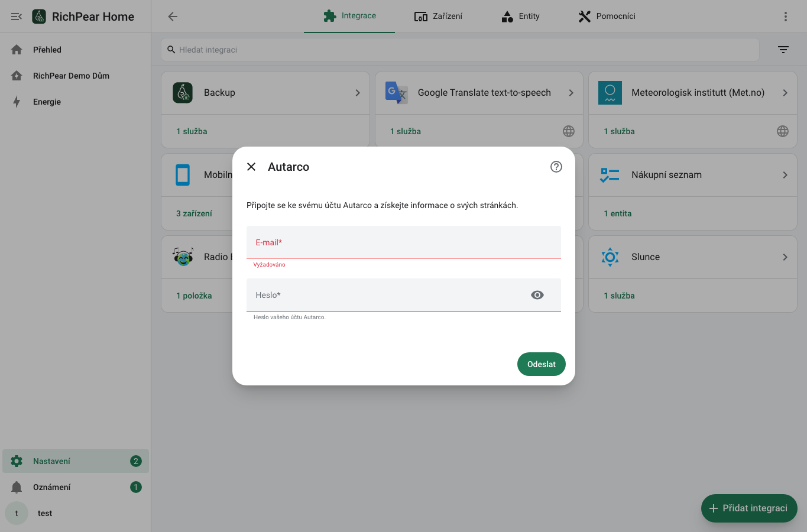Click the cloud globe icon on Google Translate card
Screen dimensions: 807x532
pyautogui.click(x=569, y=131)
